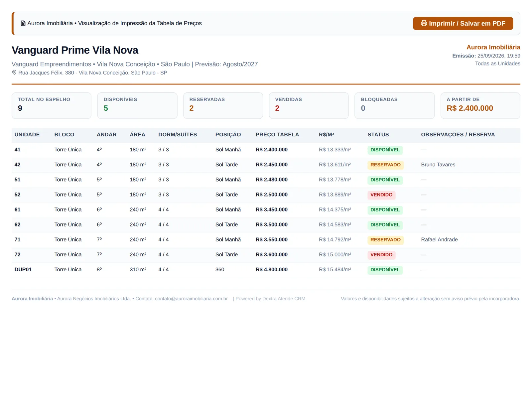Image resolution: width=532 pixels, height=411 pixels.
Task: Select the Disponíveis summary card
Action: (x=137, y=105)
